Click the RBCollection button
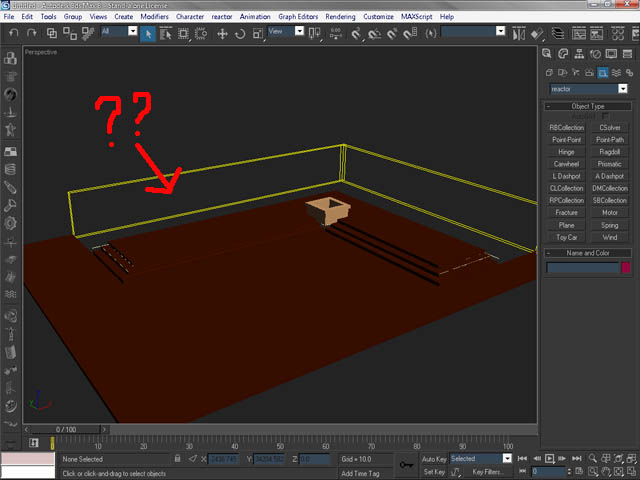The height and width of the screenshot is (480, 640). pos(566,128)
